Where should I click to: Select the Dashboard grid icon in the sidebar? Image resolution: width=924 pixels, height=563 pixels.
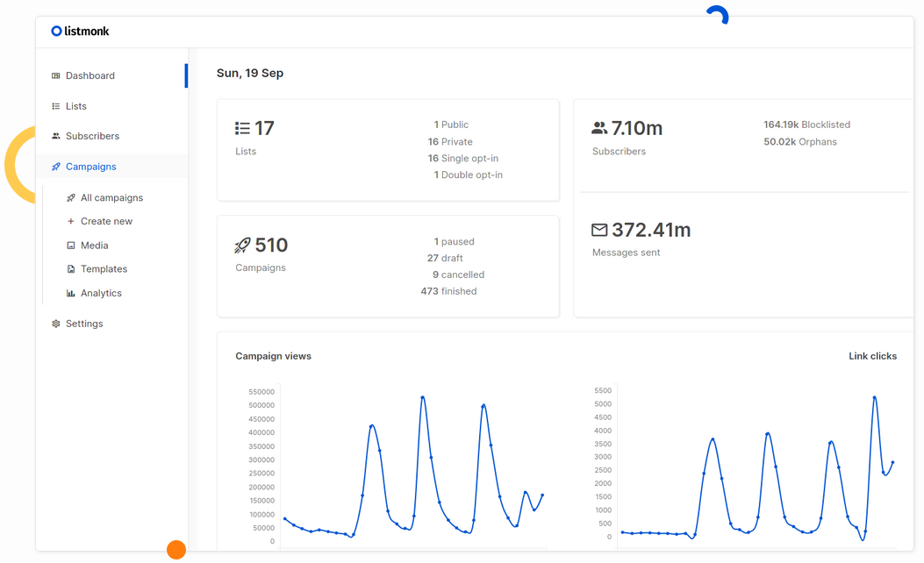tap(55, 75)
